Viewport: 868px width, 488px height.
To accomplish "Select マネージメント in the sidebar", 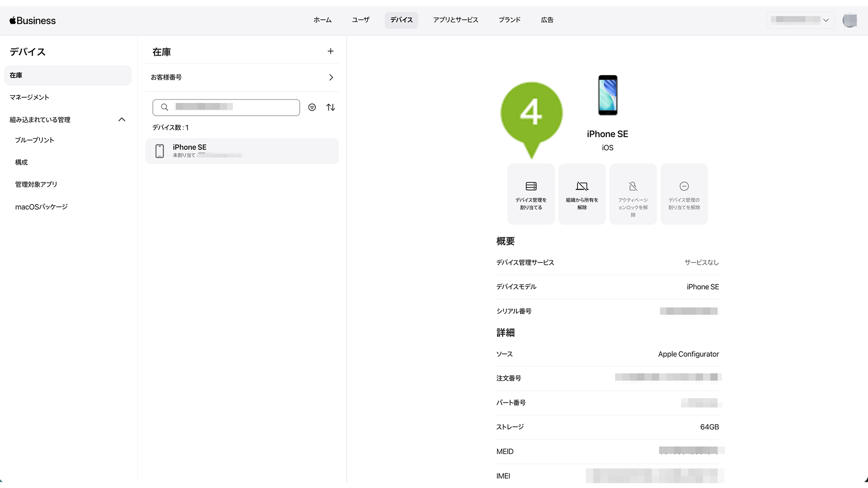I will coord(29,97).
